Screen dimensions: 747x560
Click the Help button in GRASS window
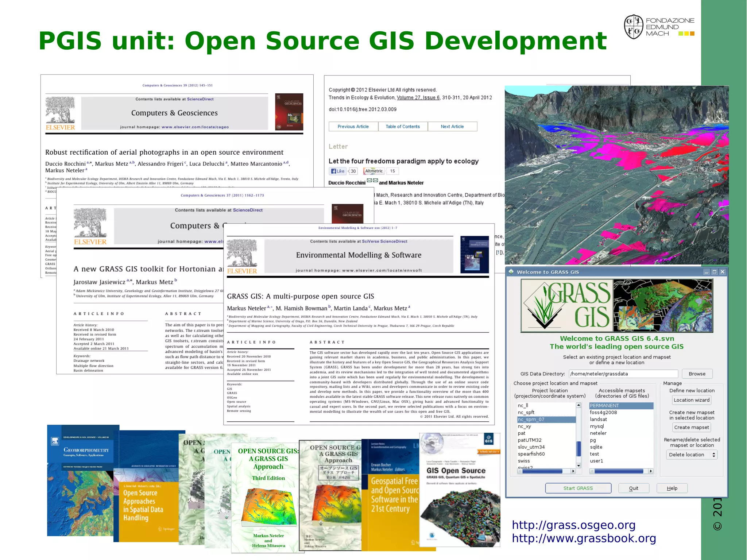(672, 488)
